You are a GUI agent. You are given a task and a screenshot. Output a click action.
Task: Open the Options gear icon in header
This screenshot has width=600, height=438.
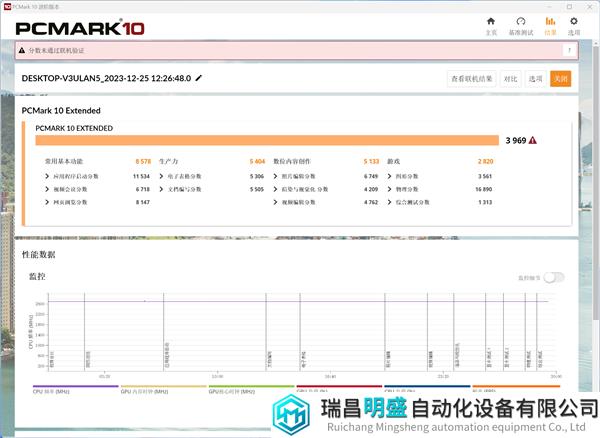click(574, 21)
